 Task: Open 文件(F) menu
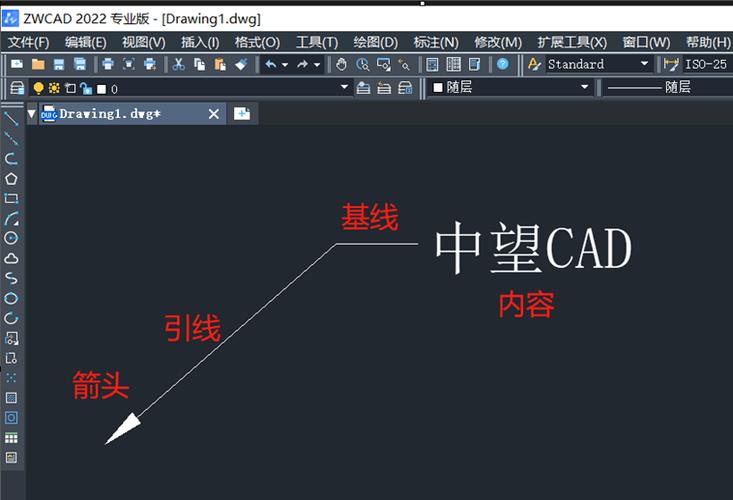coord(29,43)
